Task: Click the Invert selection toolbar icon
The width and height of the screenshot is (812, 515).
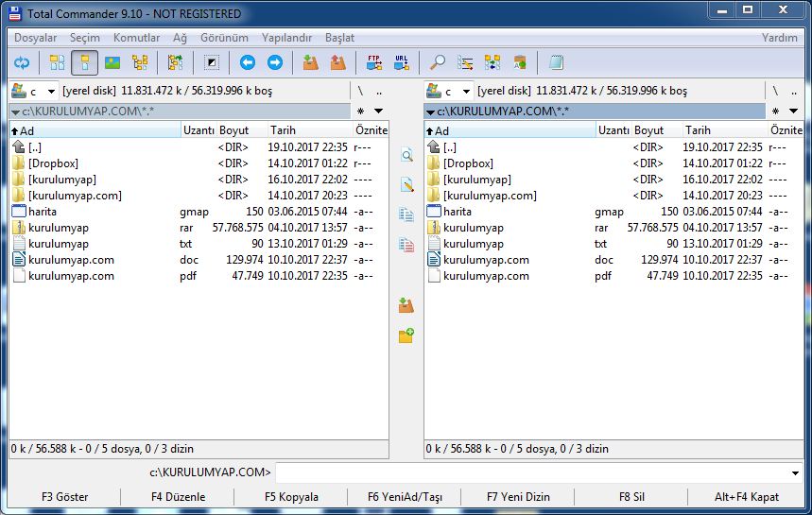Action: point(212,63)
